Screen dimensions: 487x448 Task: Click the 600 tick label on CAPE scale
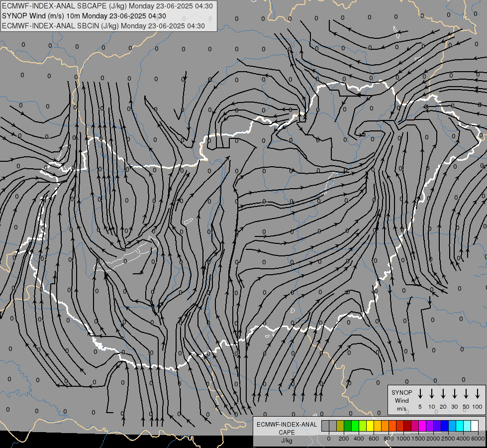[374, 439]
